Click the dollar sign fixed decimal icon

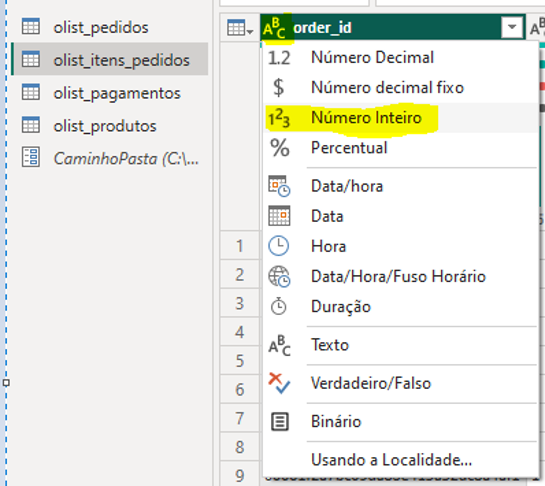279,87
